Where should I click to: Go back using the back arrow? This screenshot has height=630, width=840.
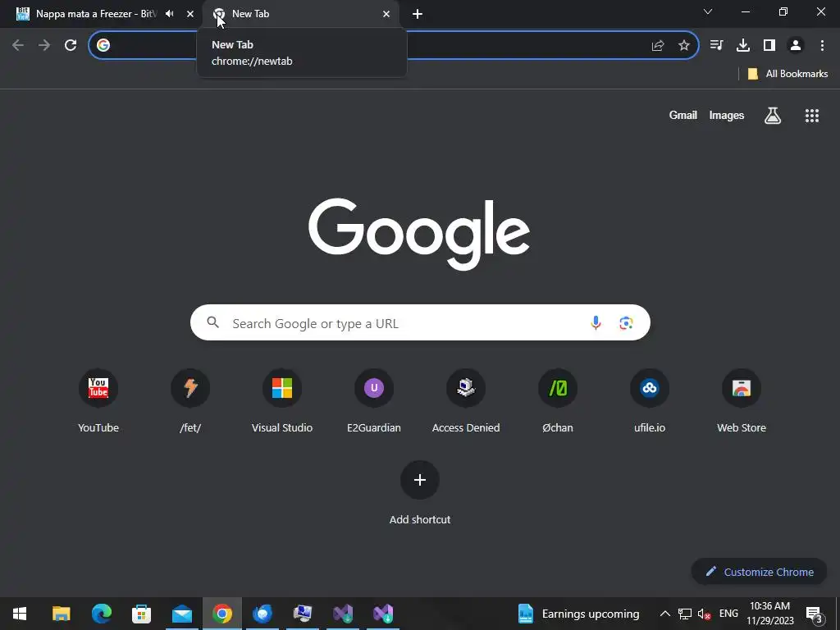18,45
